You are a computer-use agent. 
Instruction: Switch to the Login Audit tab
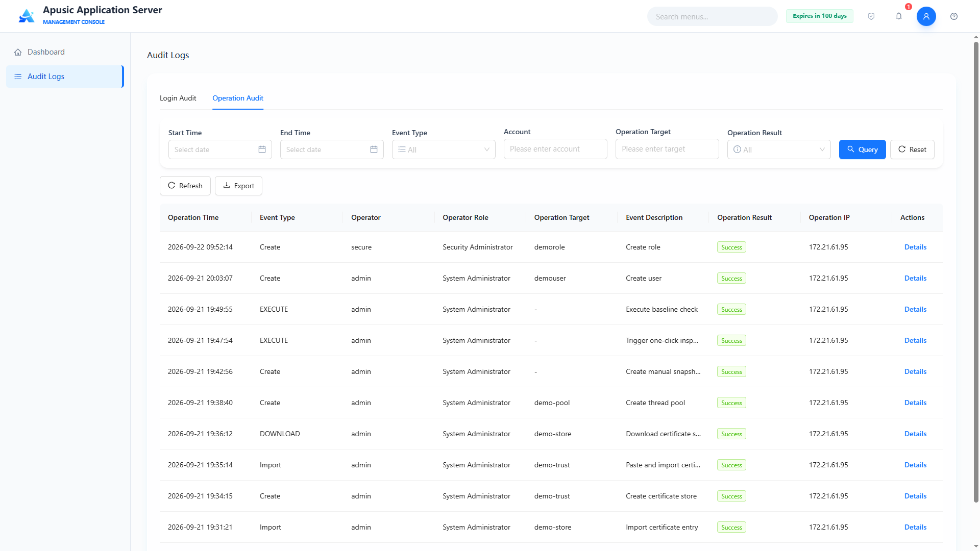tap(178, 98)
